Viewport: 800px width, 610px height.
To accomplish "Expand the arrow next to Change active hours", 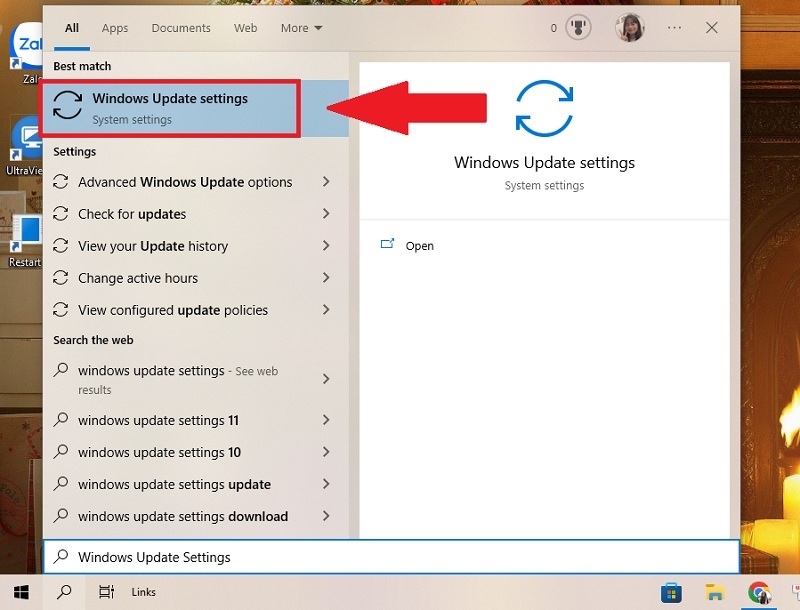I will 326,278.
